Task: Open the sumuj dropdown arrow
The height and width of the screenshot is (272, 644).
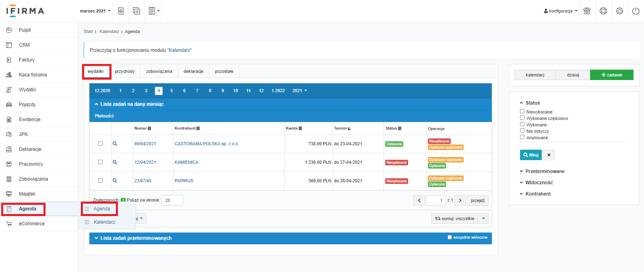Action: tap(483, 218)
